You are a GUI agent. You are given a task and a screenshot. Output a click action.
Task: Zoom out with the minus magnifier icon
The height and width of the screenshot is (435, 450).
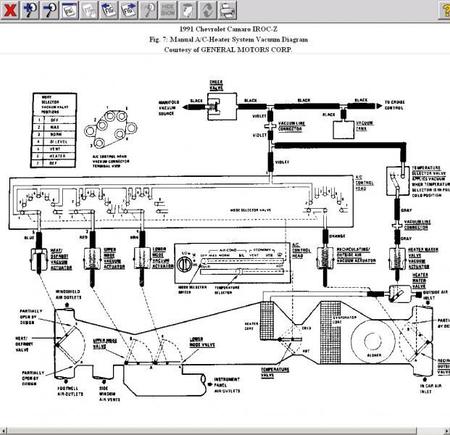tap(50, 10)
